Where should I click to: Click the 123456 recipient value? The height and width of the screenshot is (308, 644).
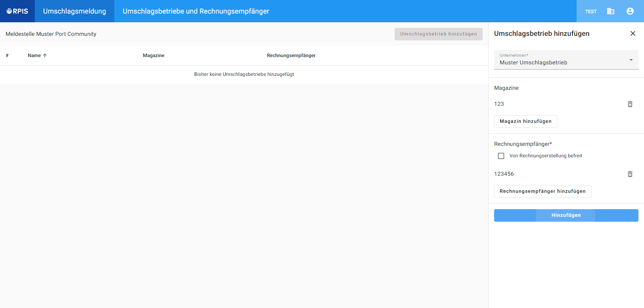click(x=504, y=174)
